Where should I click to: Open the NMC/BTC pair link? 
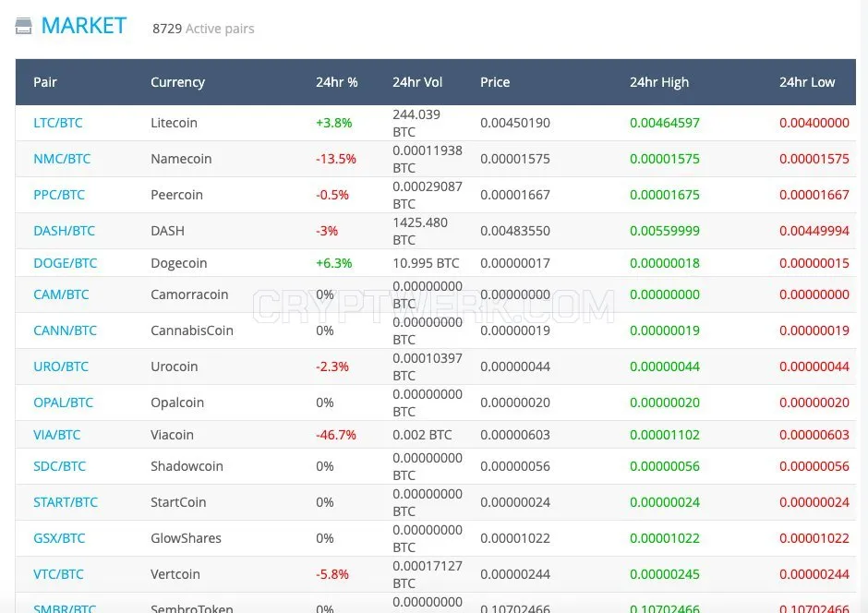click(62, 159)
